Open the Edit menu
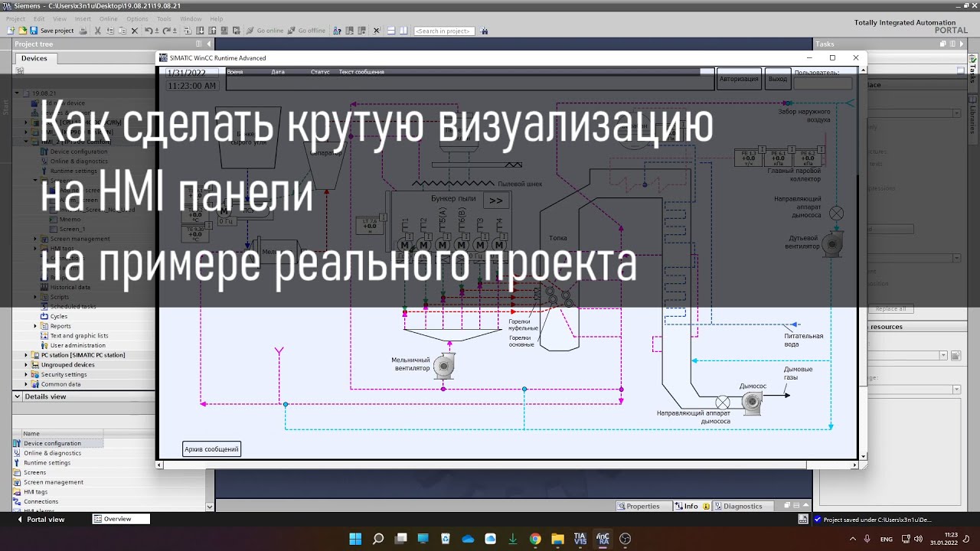The width and height of the screenshot is (980, 551). (39, 18)
